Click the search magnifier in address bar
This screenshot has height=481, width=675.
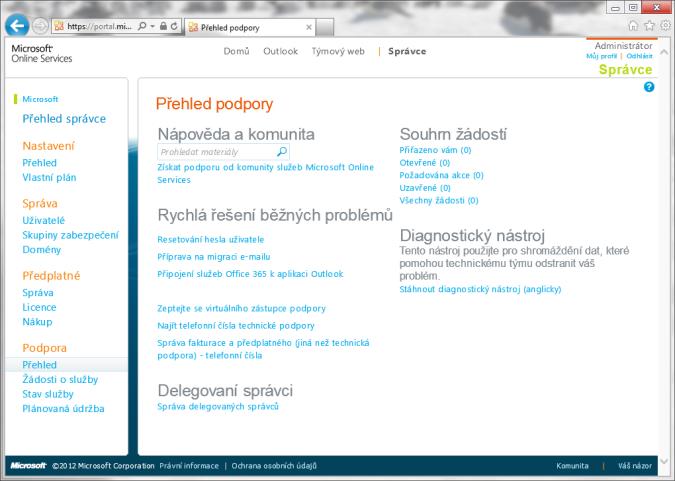[x=142, y=26]
